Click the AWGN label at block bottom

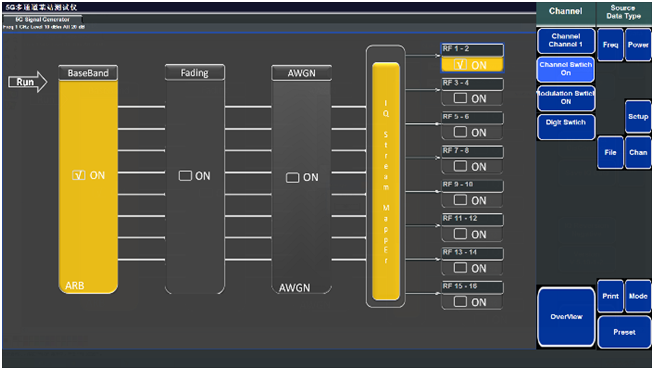294,288
